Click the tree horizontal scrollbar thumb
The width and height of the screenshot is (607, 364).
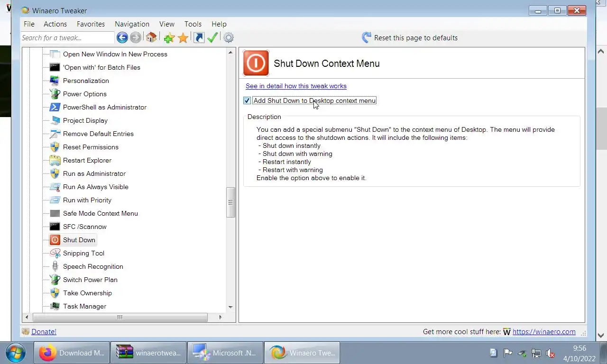[x=120, y=317]
